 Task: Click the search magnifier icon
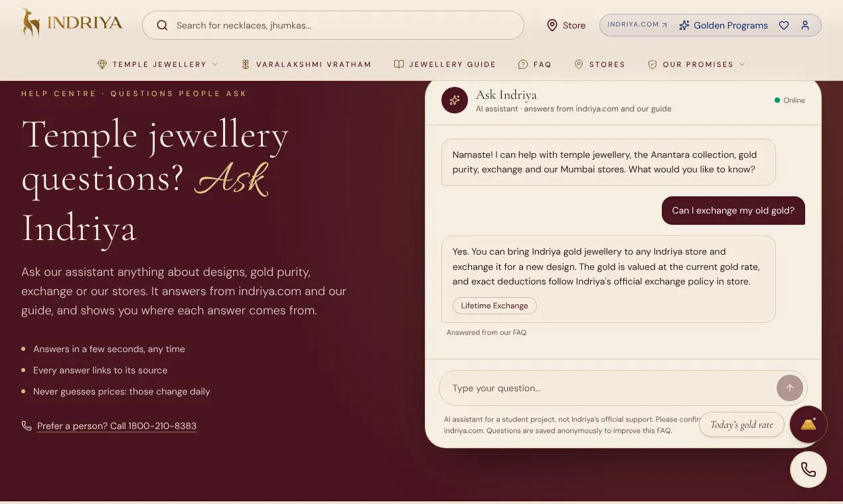tap(162, 26)
